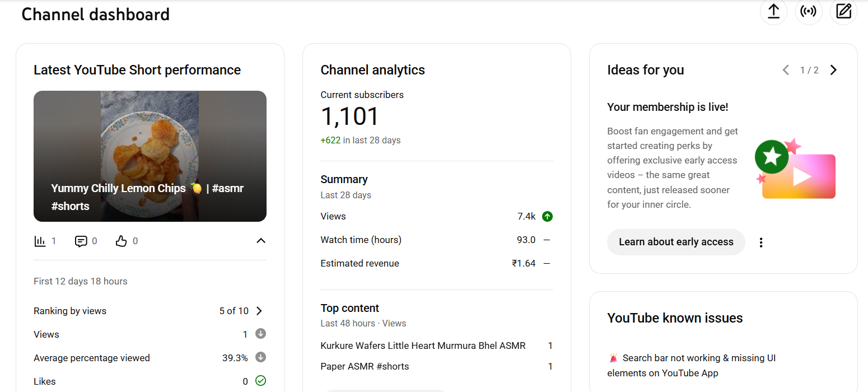Screen dimensions: 868x392
Task: Open three-dot menu beside Learn about early access
Action: 760,242
